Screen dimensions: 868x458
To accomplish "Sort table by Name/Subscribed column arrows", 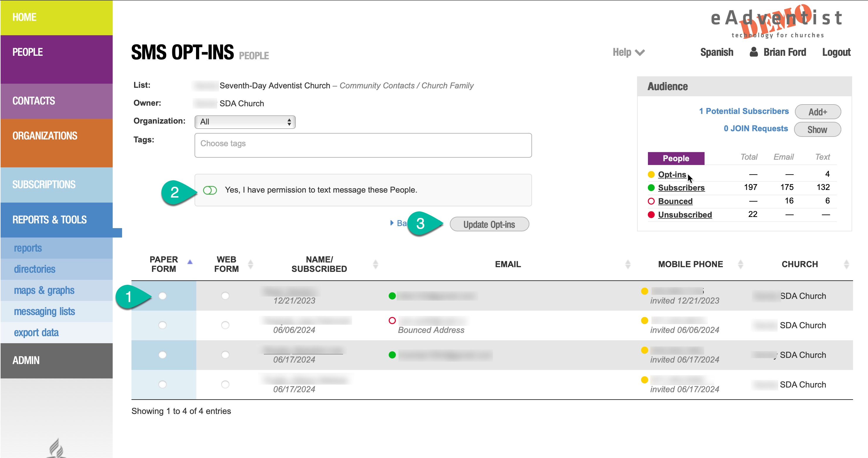I will click(375, 264).
